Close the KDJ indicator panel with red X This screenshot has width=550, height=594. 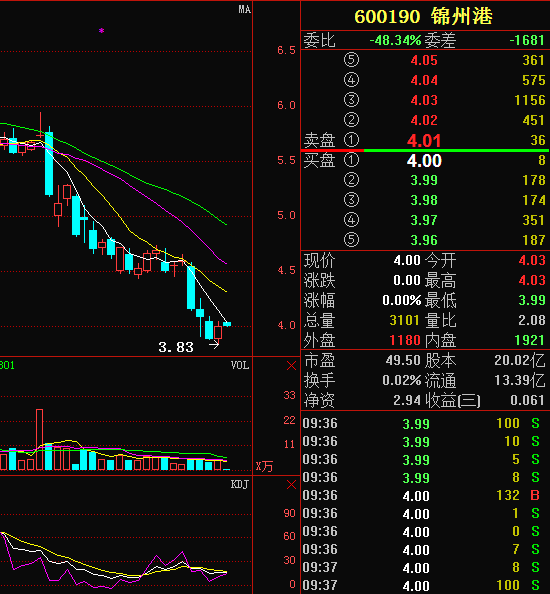pyautogui.click(x=291, y=485)
